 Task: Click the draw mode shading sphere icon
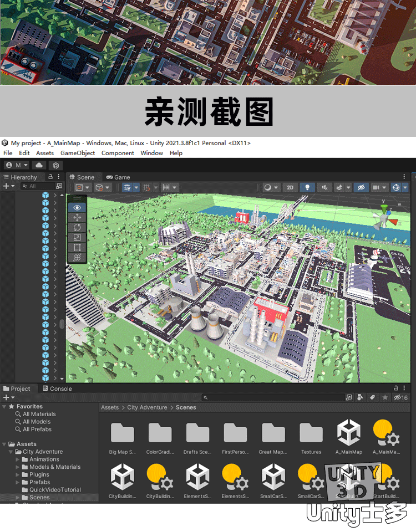(x=267, y=187)
